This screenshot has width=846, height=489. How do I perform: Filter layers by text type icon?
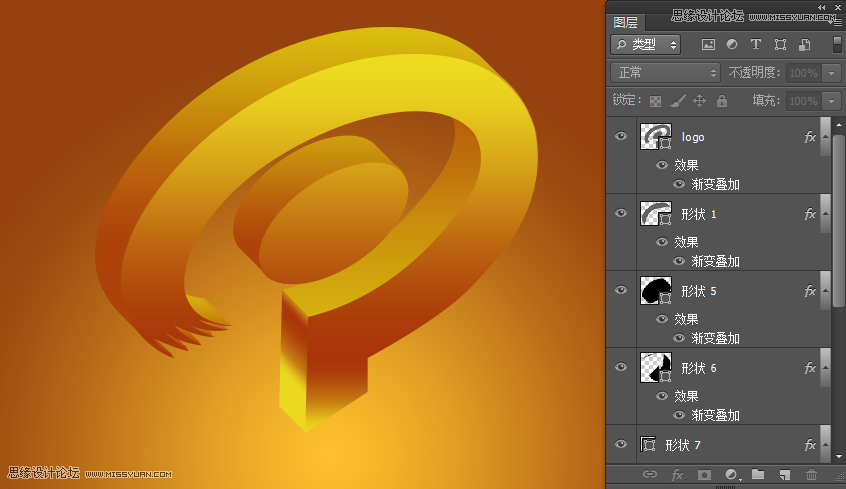(x=755, y=45)
